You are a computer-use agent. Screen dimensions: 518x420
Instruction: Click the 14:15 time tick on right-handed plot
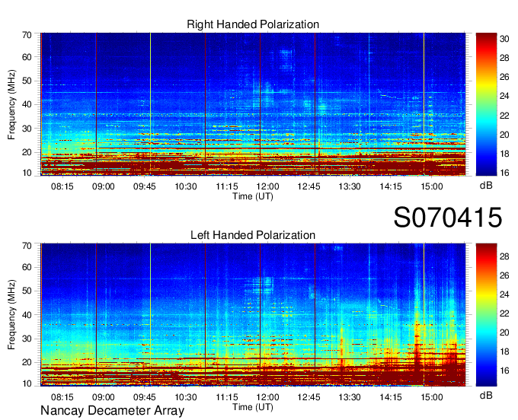pyautogui.click(x=391, y=186)
